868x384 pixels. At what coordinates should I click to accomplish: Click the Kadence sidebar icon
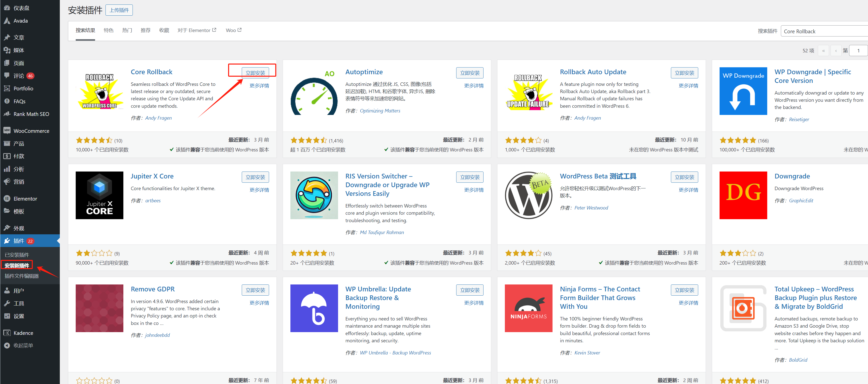coord(7,333)
